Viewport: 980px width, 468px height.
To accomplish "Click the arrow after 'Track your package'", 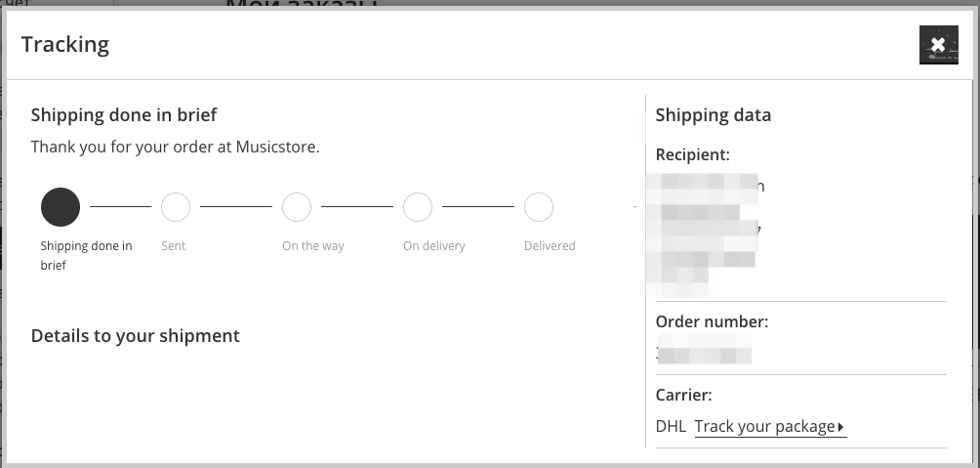I will (841, 427).
